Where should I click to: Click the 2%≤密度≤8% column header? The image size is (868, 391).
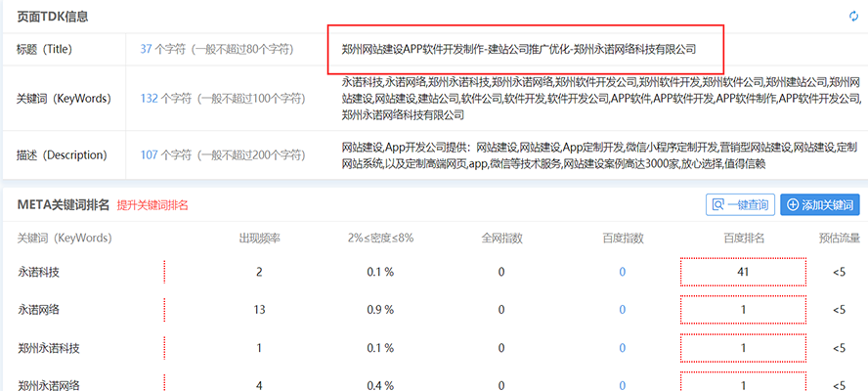click(380, 239)
